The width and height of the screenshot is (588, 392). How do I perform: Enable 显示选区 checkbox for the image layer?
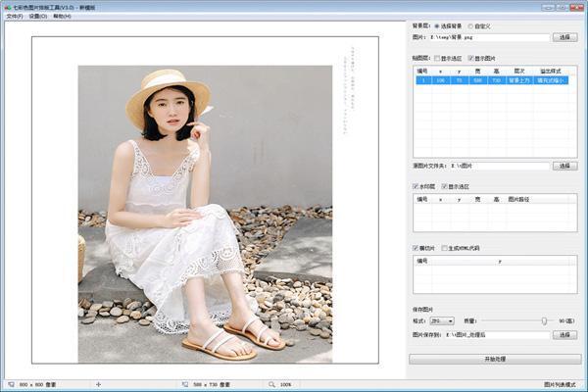[437, 58]
